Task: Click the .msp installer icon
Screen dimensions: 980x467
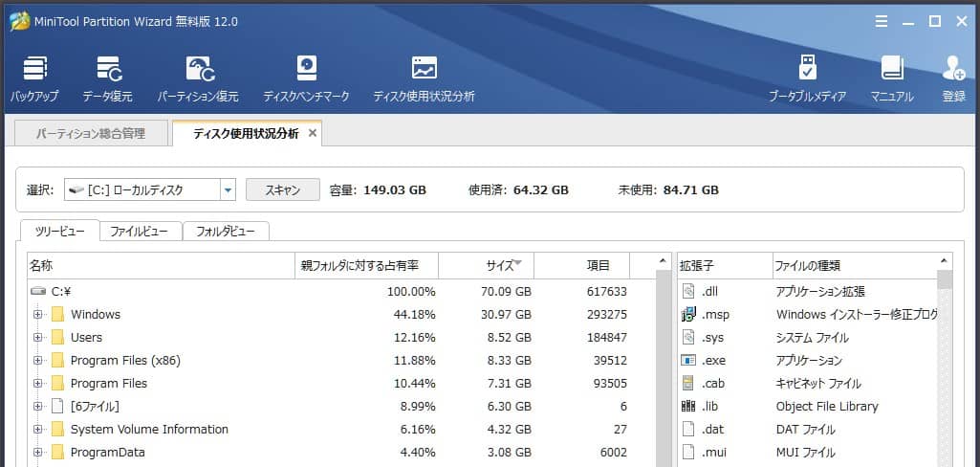Action: (688, 315)
